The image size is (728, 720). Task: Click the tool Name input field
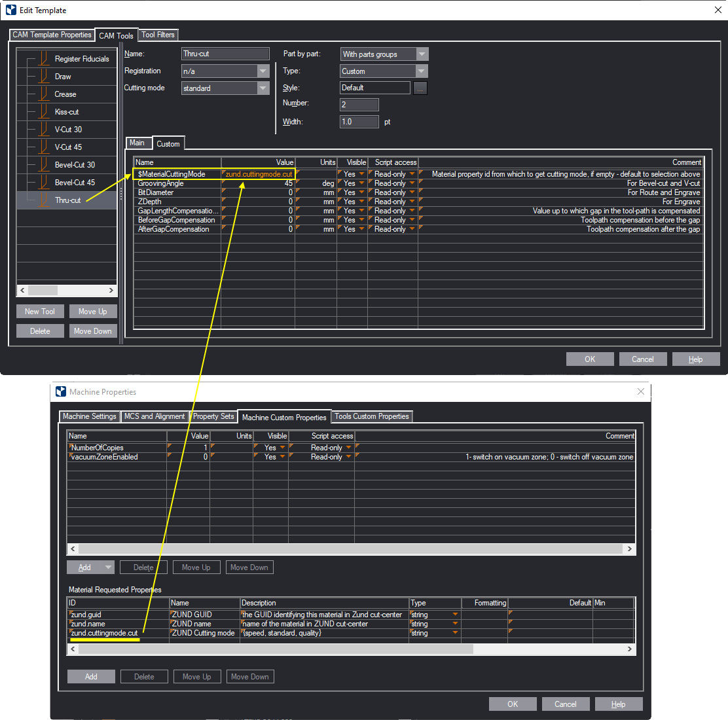tap(225, 54)
